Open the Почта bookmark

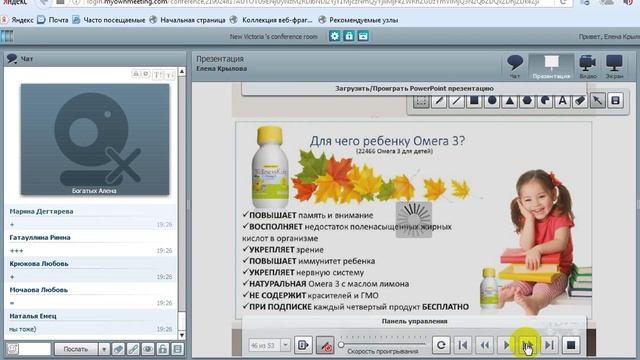point(53,20)
